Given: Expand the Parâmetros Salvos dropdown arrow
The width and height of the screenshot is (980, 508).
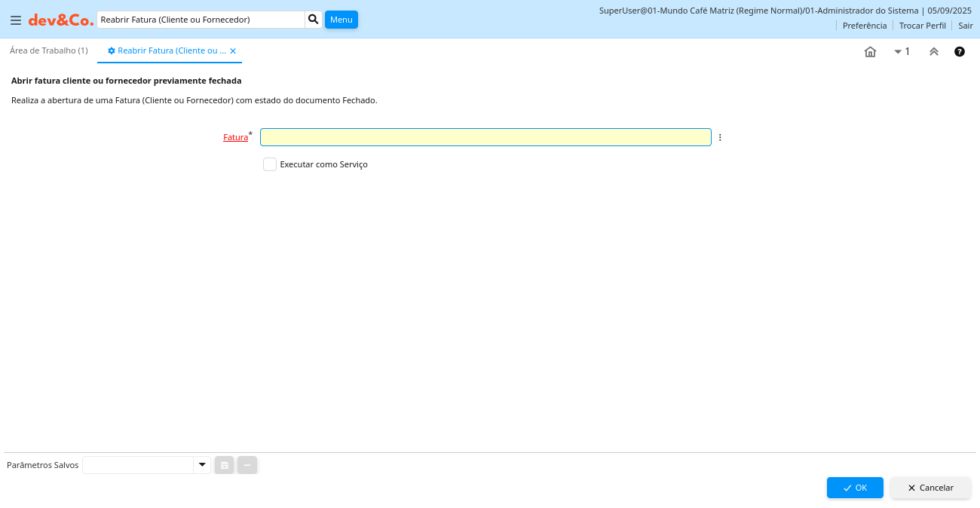Looking at the screenshot, I should [x=202, y=465].
